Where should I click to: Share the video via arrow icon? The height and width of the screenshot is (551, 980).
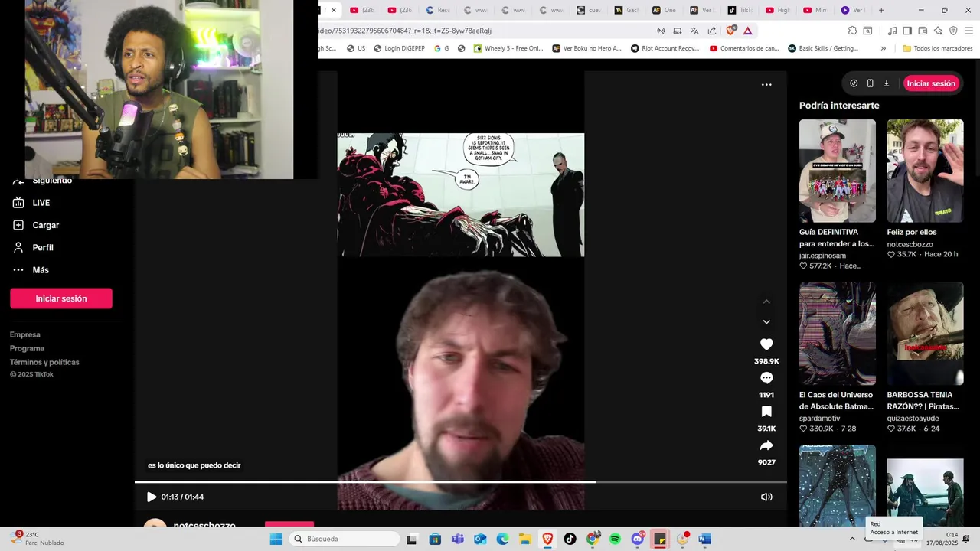click(766, 445)
